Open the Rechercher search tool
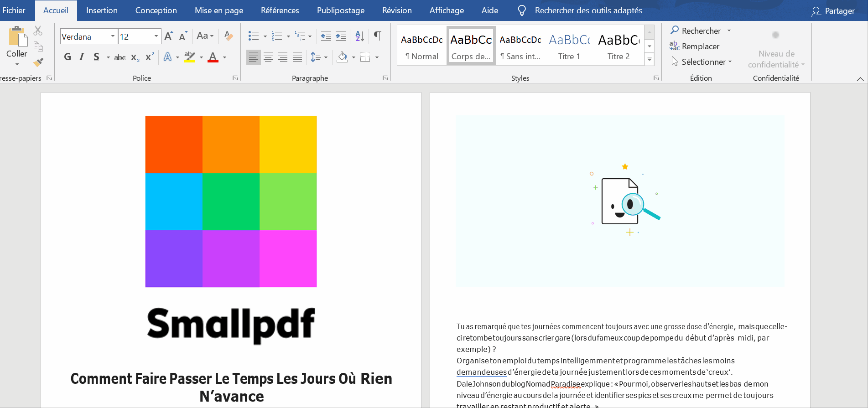Viewport: 868px width, 408px height. click(696, 31)
